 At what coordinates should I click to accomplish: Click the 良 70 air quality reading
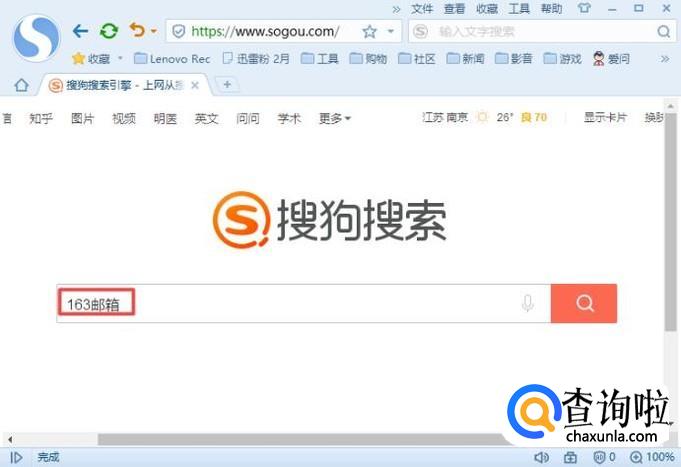click(x=534, y=117)
